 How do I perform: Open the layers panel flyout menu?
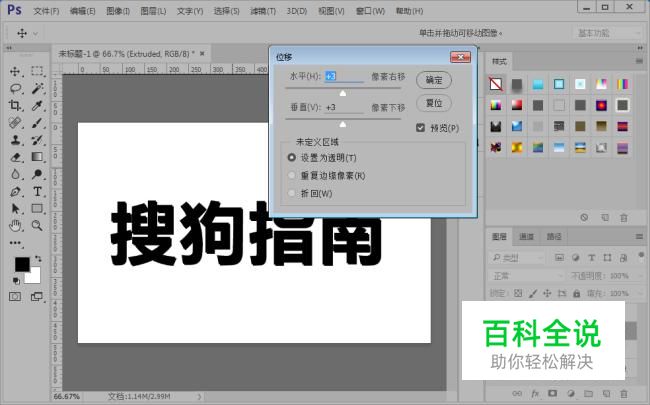[639, 237]
